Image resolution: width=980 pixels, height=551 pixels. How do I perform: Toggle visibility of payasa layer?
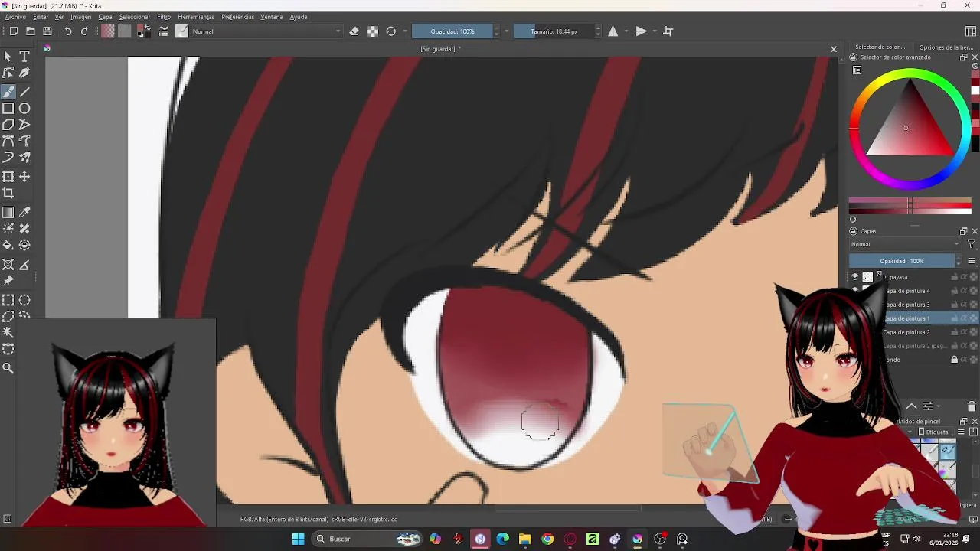[x=855, y=277]
